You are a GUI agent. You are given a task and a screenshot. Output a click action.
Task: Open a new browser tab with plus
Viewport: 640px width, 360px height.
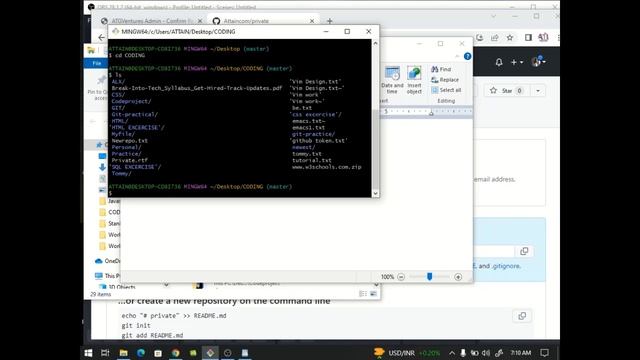coord(329,21)
